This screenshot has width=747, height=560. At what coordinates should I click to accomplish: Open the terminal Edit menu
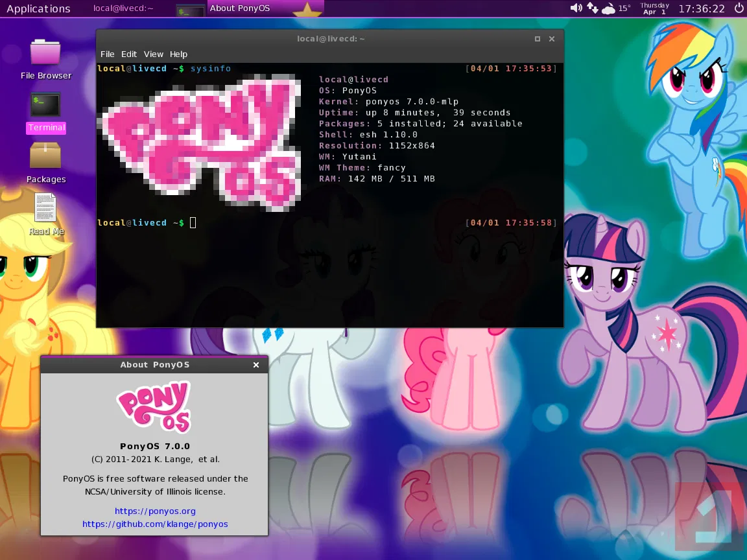pos(128,54)
